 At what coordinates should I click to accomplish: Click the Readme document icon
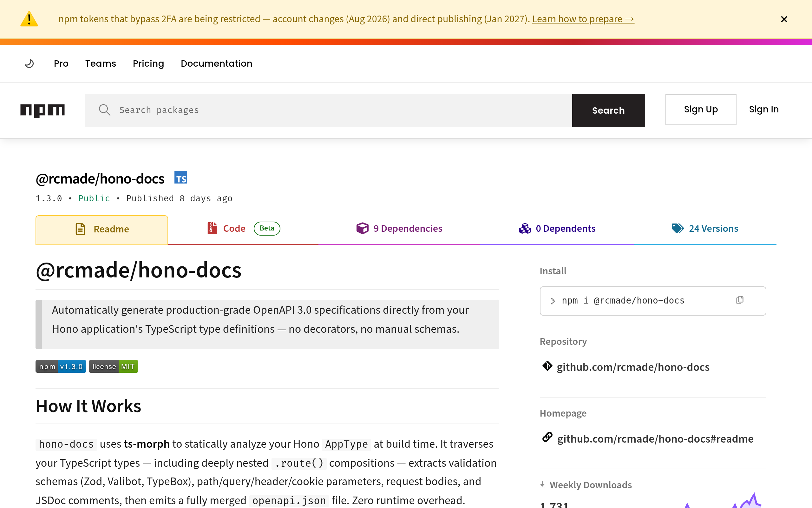[80, 229]
